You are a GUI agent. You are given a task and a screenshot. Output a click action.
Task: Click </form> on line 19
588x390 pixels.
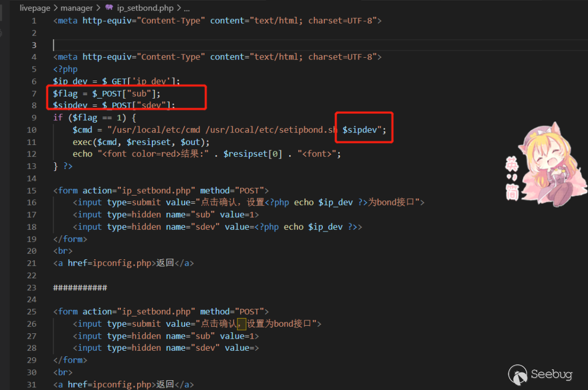point(70,239)
